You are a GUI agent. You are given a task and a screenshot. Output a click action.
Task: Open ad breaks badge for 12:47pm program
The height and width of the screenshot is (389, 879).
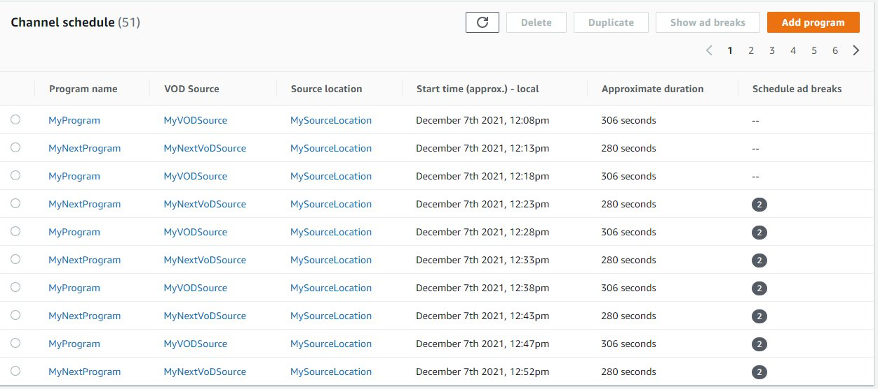coord(759,344)
